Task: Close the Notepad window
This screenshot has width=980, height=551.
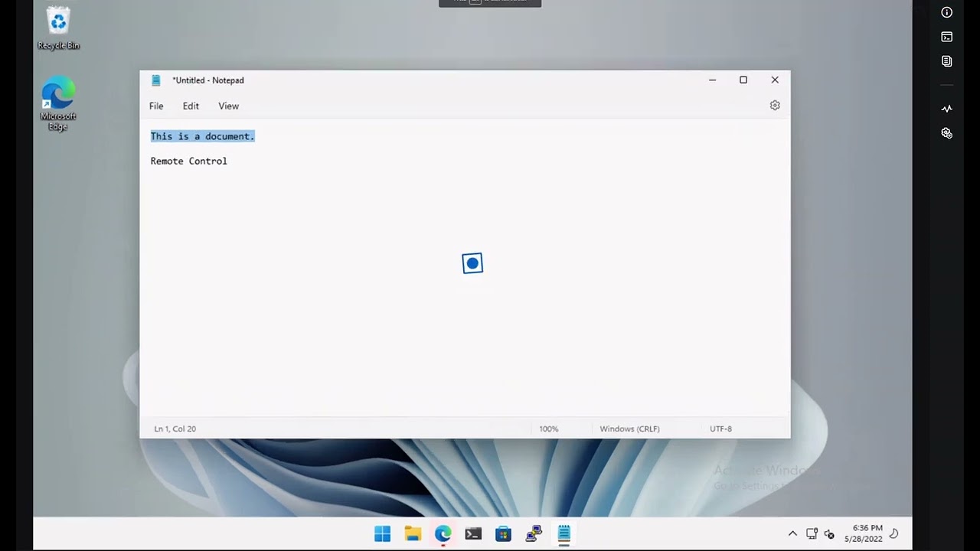Action: [775, 80]
